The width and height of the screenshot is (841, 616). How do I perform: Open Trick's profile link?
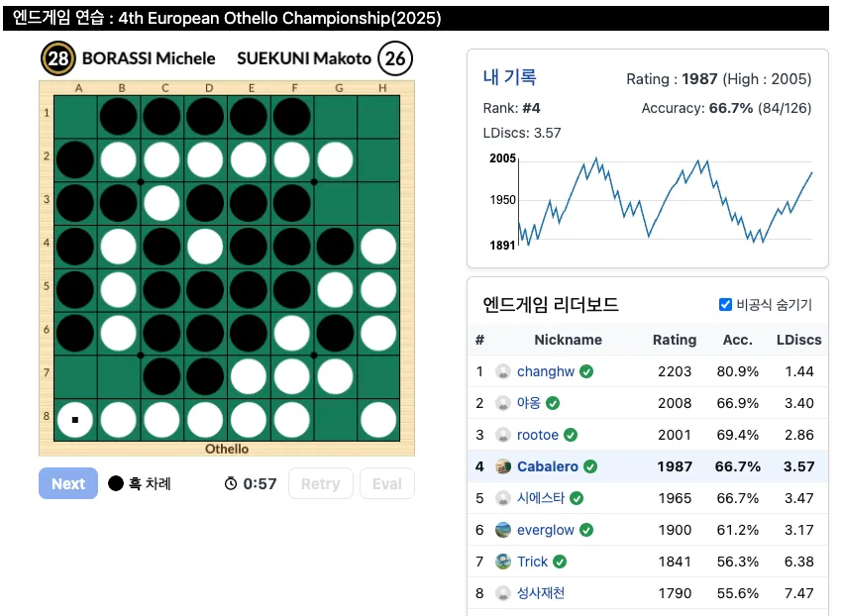[x=532, y=562]
